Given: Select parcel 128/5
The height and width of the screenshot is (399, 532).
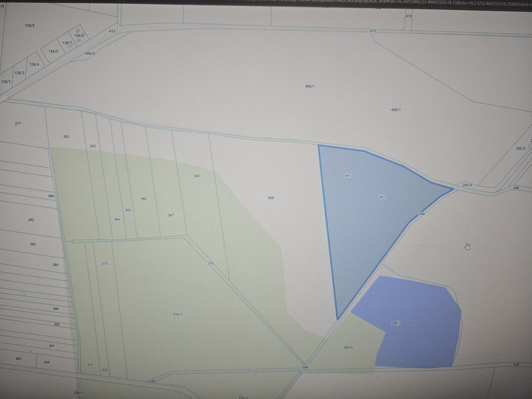Looking at the screenshot, I should click(53, 51).
